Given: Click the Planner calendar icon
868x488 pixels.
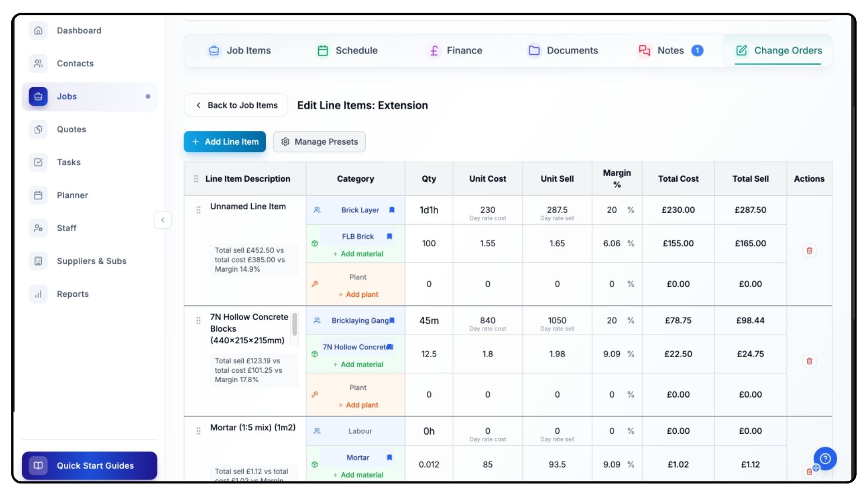Looking at the screenshot, I should 38,195.
